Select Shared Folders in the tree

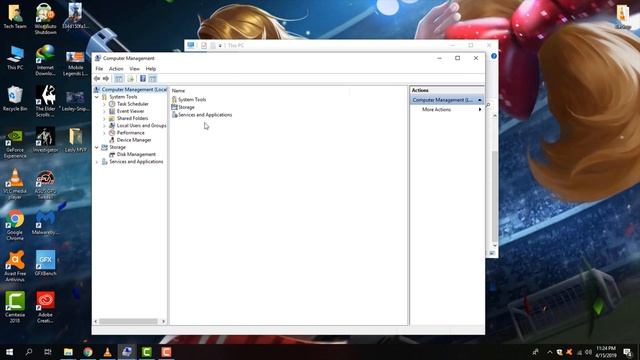(132, 118)
